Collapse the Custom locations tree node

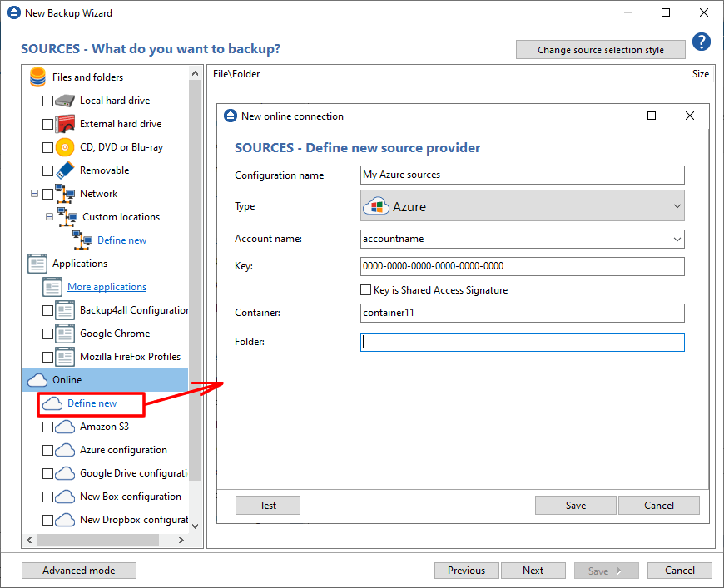49,216
